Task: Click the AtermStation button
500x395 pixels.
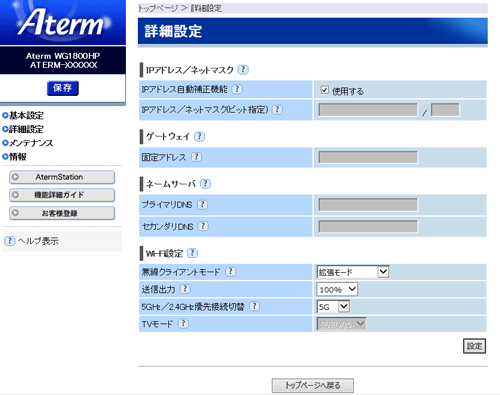Action: coord(62,177)
